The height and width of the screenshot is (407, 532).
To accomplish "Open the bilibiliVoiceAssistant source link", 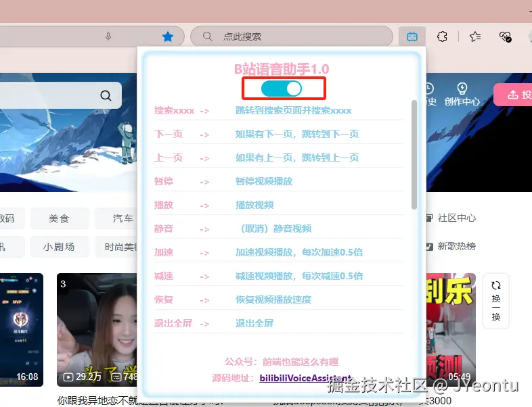I will (x=305, y=378).
